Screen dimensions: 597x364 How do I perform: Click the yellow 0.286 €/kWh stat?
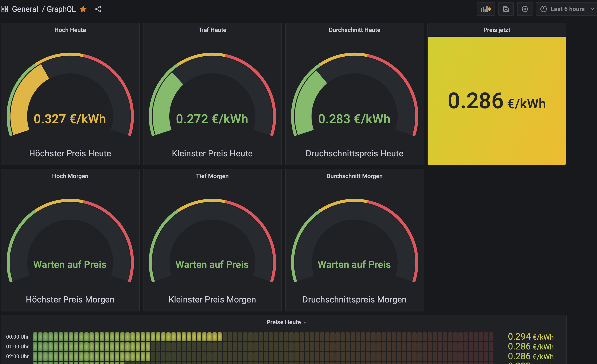tap(496, 101)
